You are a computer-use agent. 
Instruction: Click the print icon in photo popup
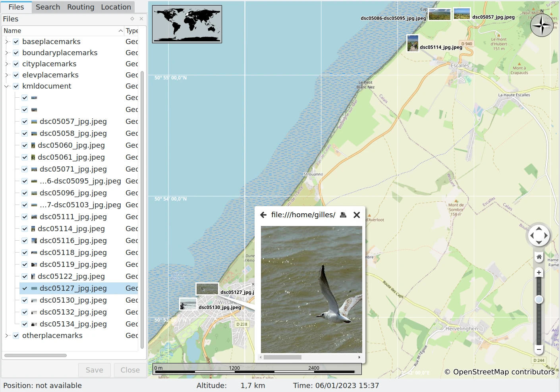click(x=343, y=215)
